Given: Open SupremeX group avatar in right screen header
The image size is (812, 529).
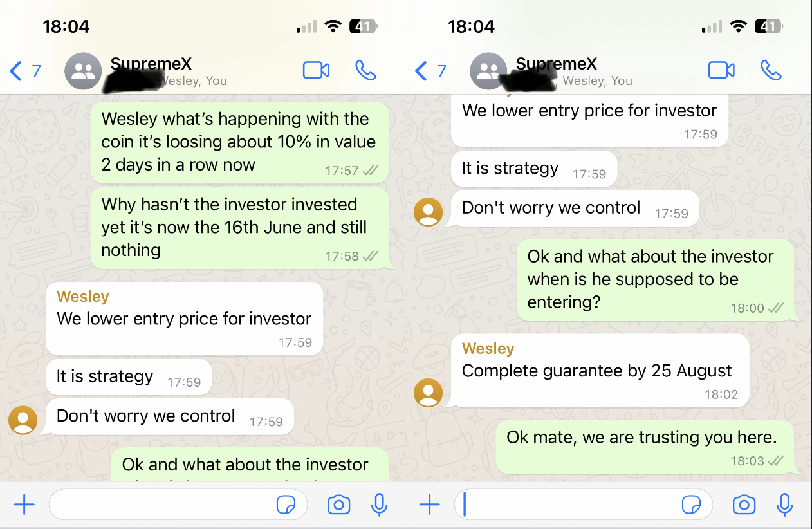Looking at the screenshot, I should pyautogui.click(x=488, y=71).
